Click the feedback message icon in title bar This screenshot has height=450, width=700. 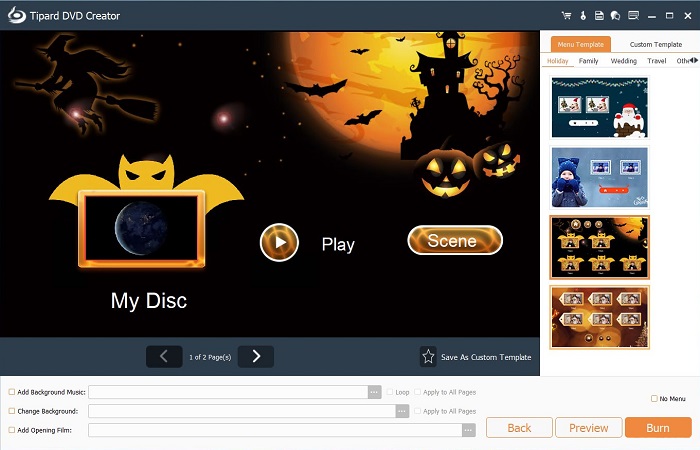click(632, 15)
